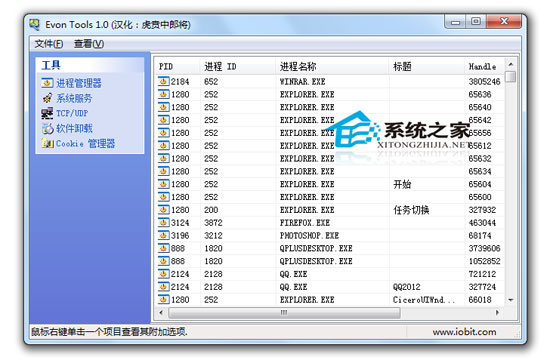Select the 开始 title cell
550x363 pixels.
coord(402,184)
